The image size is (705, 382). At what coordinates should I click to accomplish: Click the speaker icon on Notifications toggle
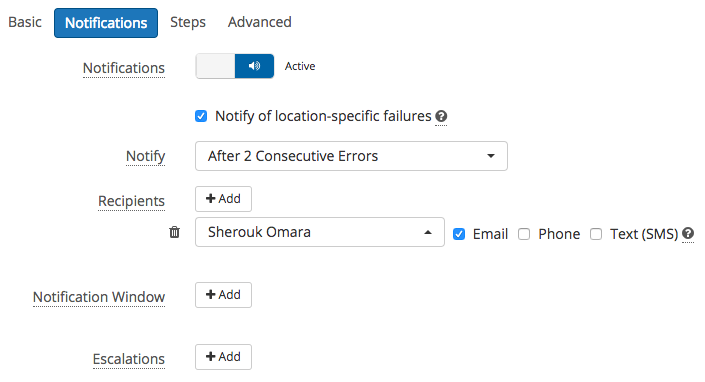pyautogui.click(x=254, y=66)
